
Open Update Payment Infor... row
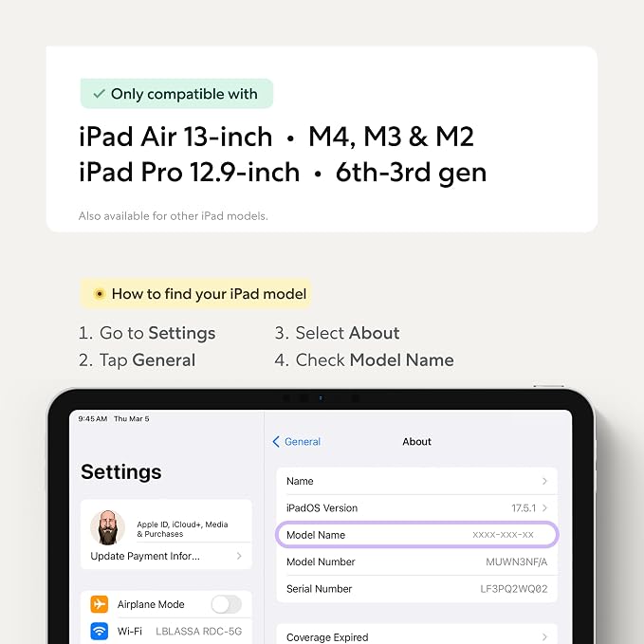(166, 556)
